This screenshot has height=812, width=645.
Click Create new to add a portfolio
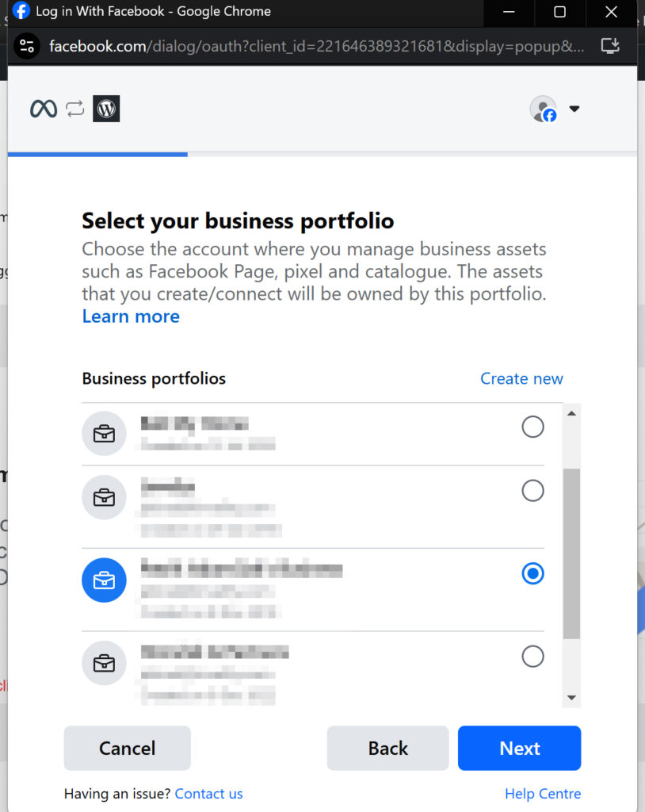tap(521, 378)
